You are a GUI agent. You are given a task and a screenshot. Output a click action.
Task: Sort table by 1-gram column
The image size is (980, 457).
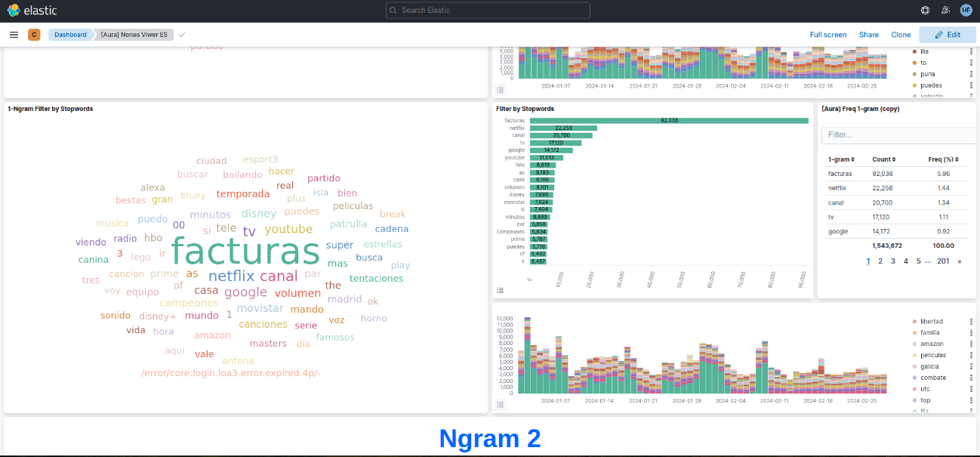click(841, 159)
